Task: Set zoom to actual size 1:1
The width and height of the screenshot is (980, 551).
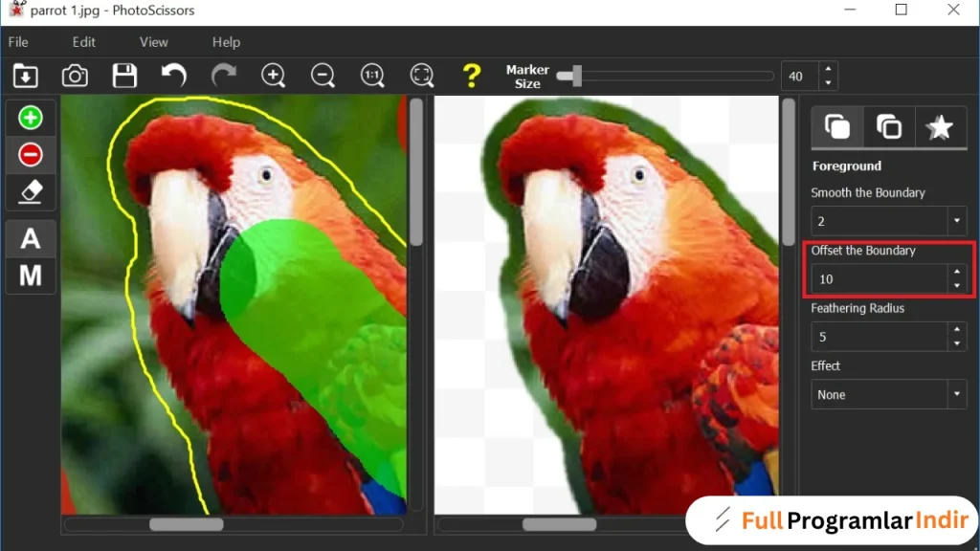Action: (x=372, y=76)
